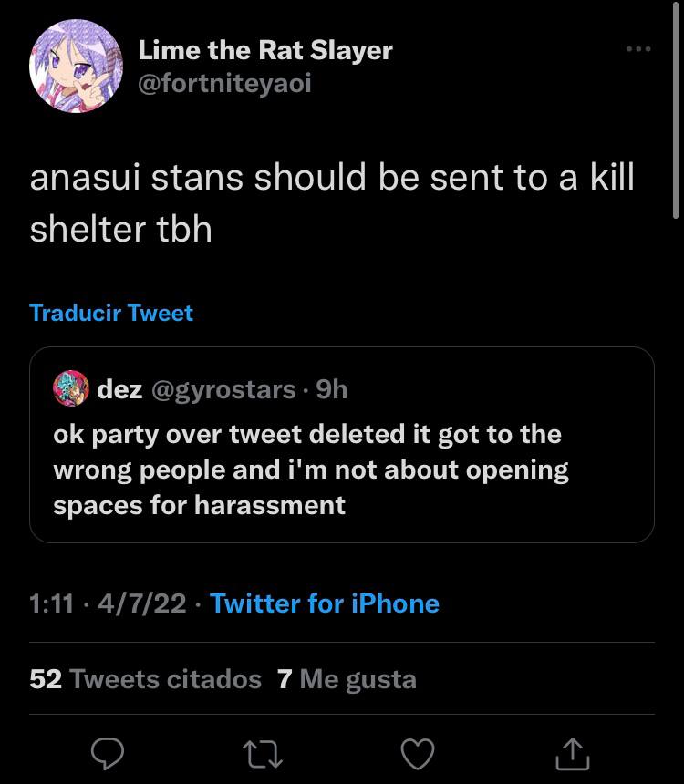Click the 1:11 · 4/7/22 timestamp

(x=108, y=603)
